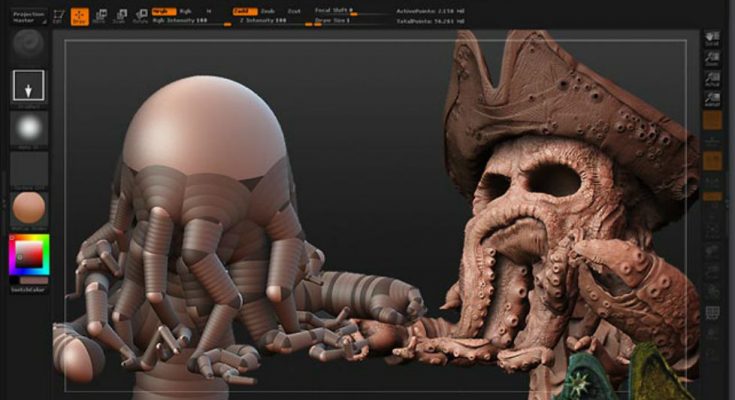Image resolution: width=735 pixels, height=400 pixels.
Task: Select the Edit mode icon
Action: pyautogui.click(x=59, y=17)
